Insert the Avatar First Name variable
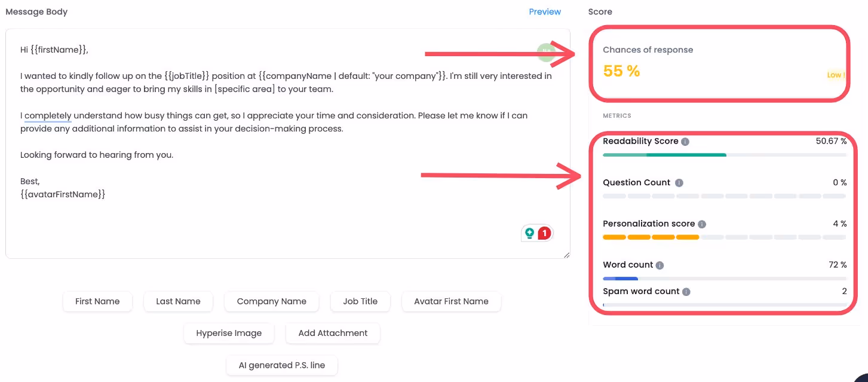Image resolution: width=868 pixels, height=382 pixels. 451,301
